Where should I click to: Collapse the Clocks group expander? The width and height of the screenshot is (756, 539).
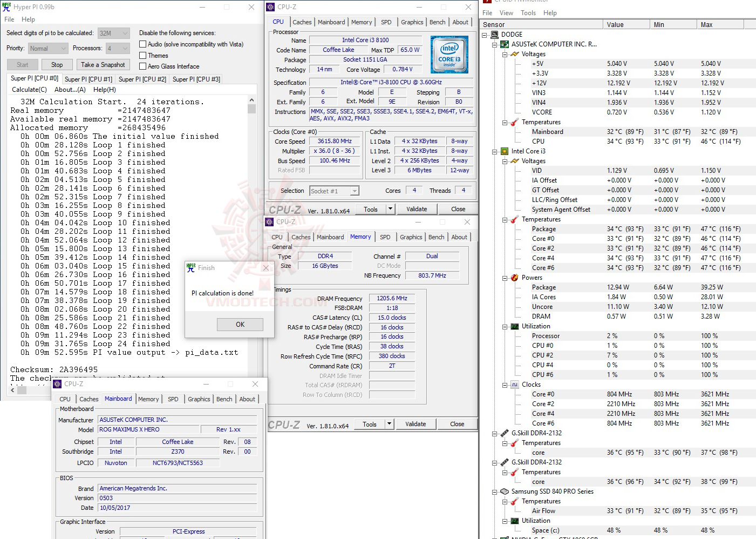pos(505,385)
